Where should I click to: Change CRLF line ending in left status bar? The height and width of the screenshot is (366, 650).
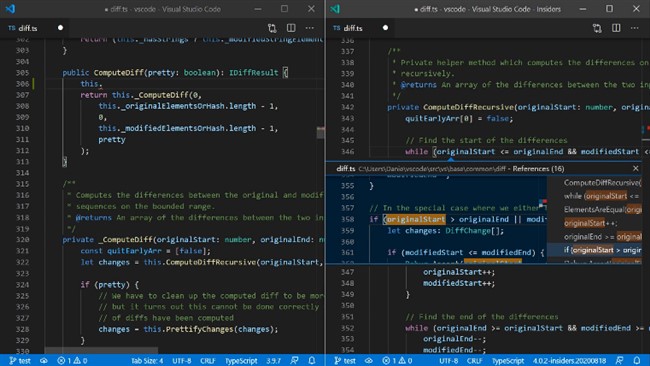coord(208,361)
